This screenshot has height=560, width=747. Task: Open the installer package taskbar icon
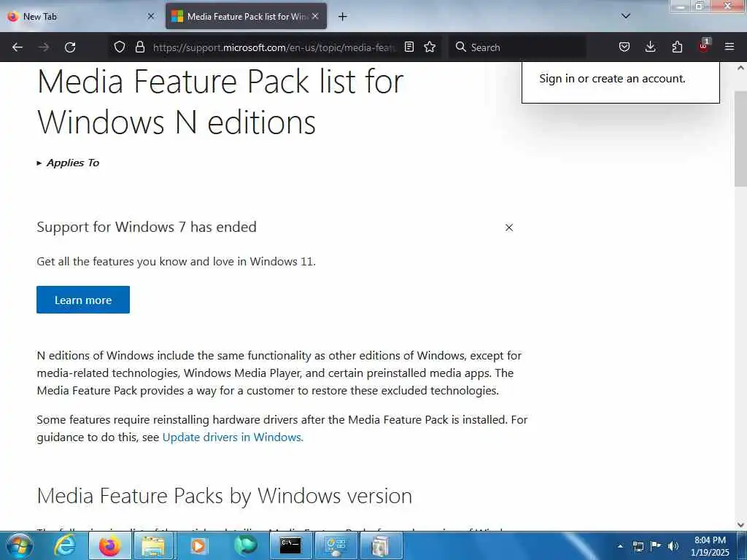(x=381, y=545)
